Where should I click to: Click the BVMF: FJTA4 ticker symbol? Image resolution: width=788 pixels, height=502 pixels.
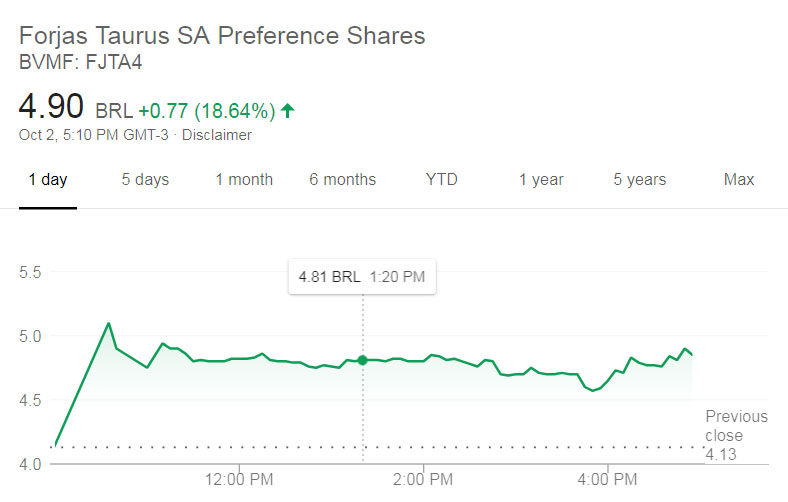click(81, 61)
